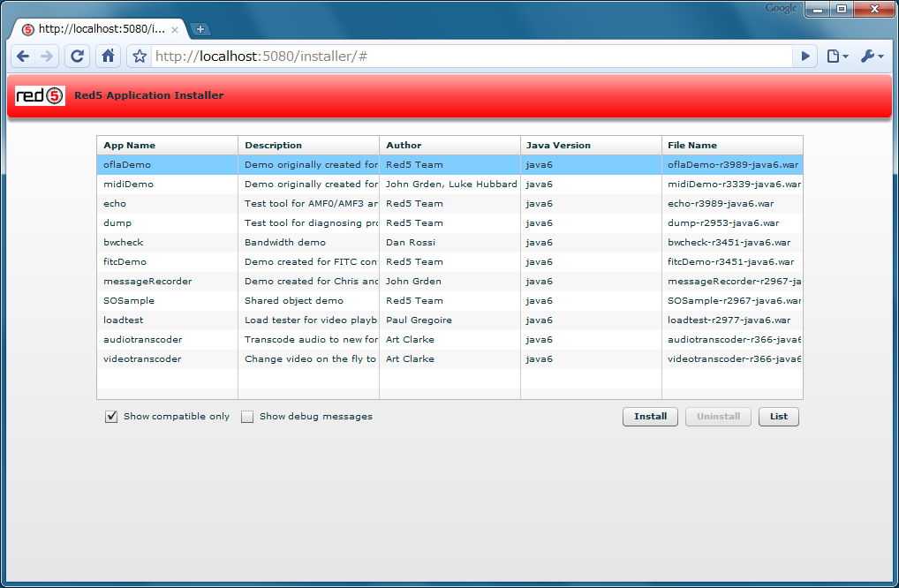This screenshot has height=588, width=899.
Task: Enable Show debug messages
Action: pos(248,417)
